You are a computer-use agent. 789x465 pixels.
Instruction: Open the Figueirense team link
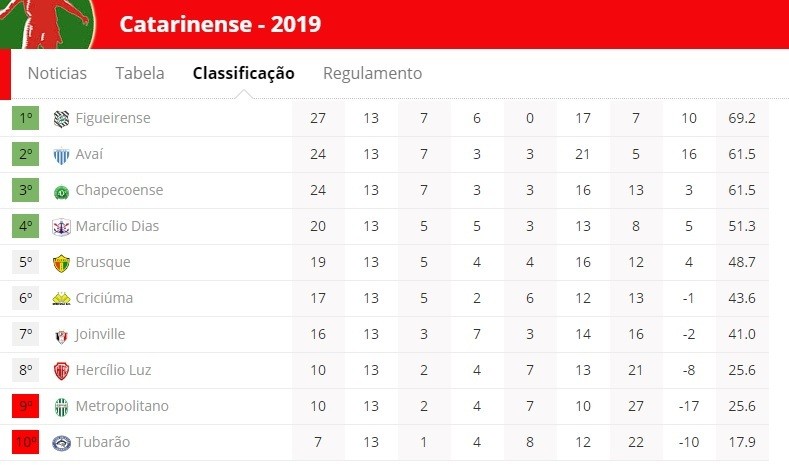(x=113, y=118)
